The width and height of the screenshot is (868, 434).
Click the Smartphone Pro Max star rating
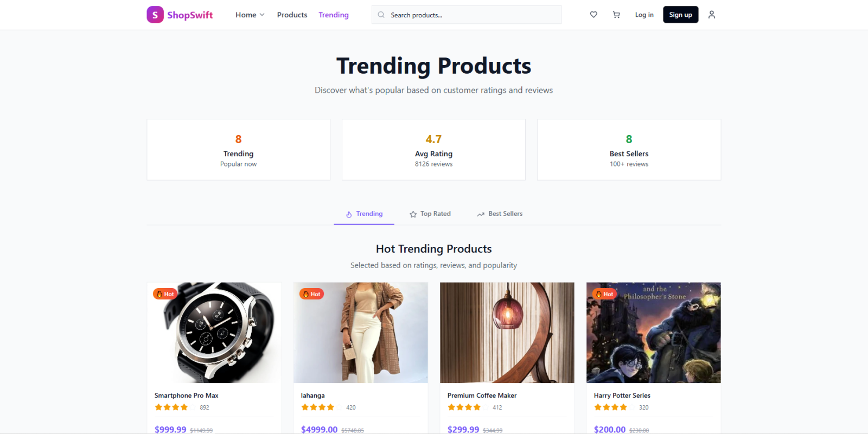171,407
